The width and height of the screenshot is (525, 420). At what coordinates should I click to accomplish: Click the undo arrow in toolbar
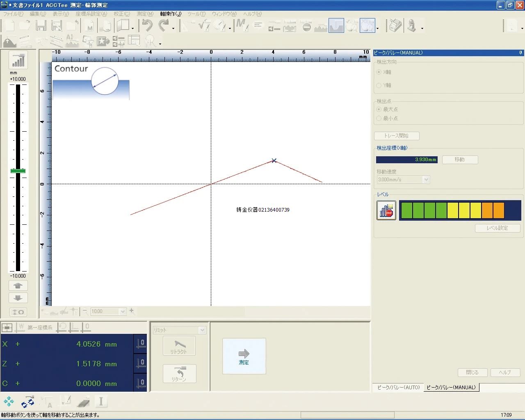coord(147,26)
